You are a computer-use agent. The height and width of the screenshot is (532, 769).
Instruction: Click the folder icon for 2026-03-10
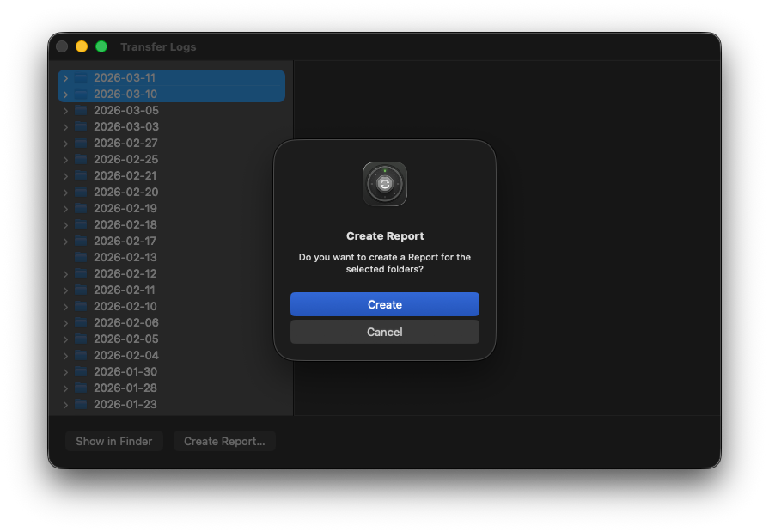pyautogui.click(x=81, y=95)
